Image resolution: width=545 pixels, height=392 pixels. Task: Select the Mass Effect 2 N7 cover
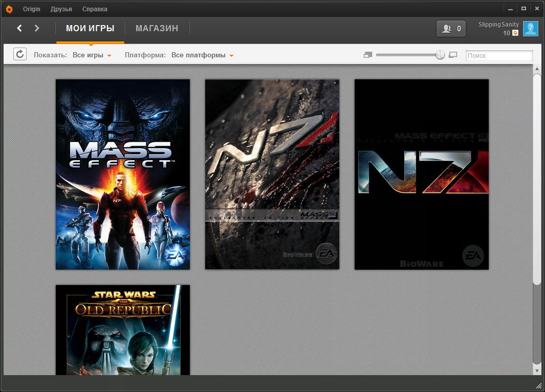[272, 174]
